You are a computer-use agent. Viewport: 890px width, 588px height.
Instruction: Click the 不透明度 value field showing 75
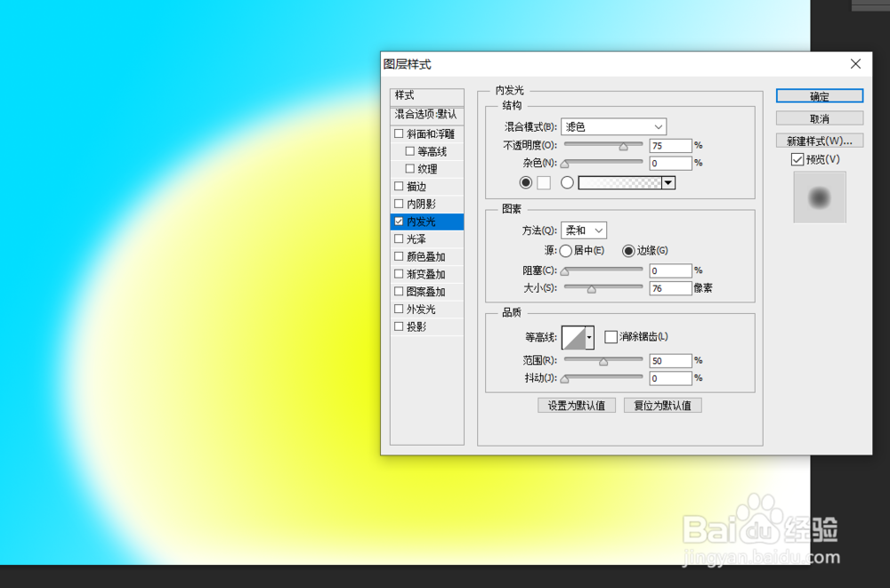coord(670,146)
